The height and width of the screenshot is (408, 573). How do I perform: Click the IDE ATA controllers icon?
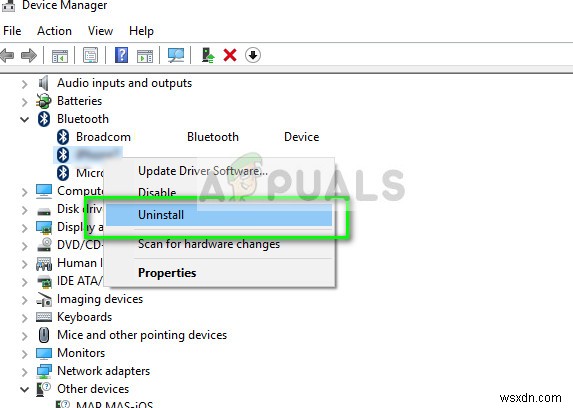coord(44,282)
